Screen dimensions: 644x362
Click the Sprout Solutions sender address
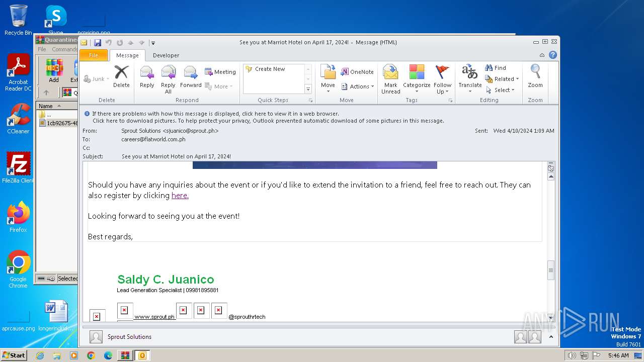(170, 131)
